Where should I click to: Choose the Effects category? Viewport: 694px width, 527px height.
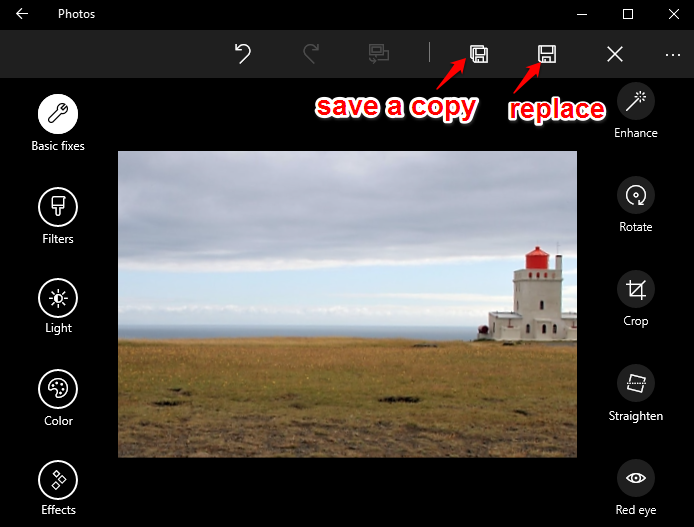click(x=58, y=480)
